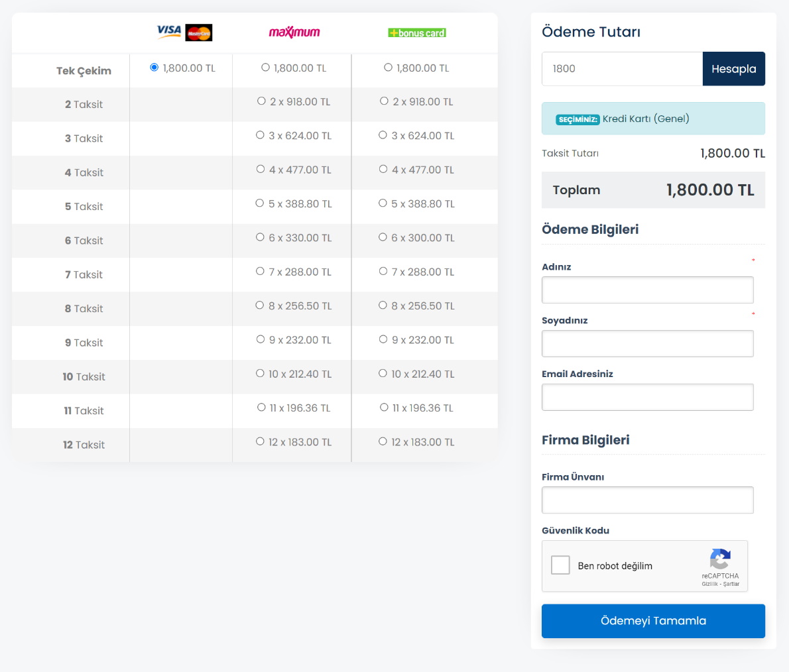789x672 pixels.
Task: Click the Soyadınız text box
Action: tap(647, 344)
